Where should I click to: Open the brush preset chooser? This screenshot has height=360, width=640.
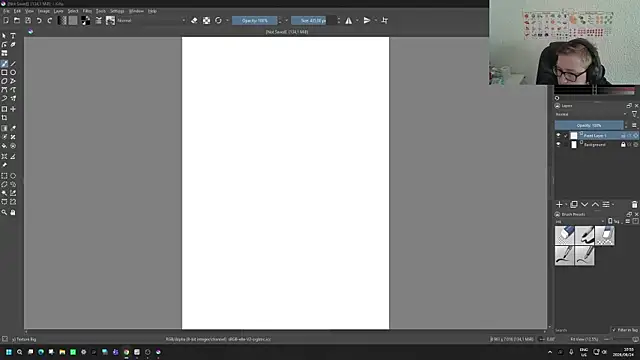click(x=110, y=20)
